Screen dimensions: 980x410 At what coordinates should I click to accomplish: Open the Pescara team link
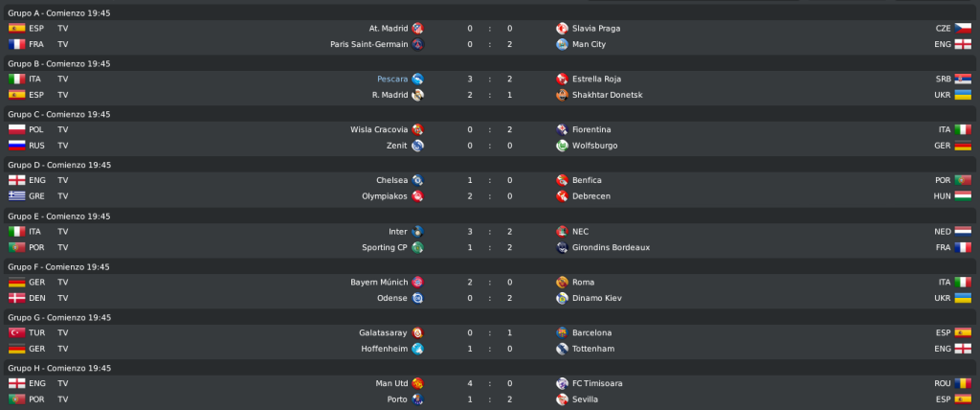(x=392, y=79)
